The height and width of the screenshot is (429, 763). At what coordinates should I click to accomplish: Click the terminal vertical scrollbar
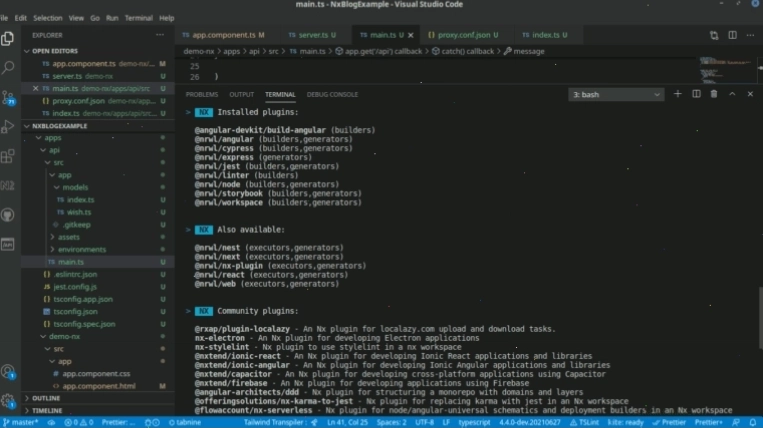760,318
